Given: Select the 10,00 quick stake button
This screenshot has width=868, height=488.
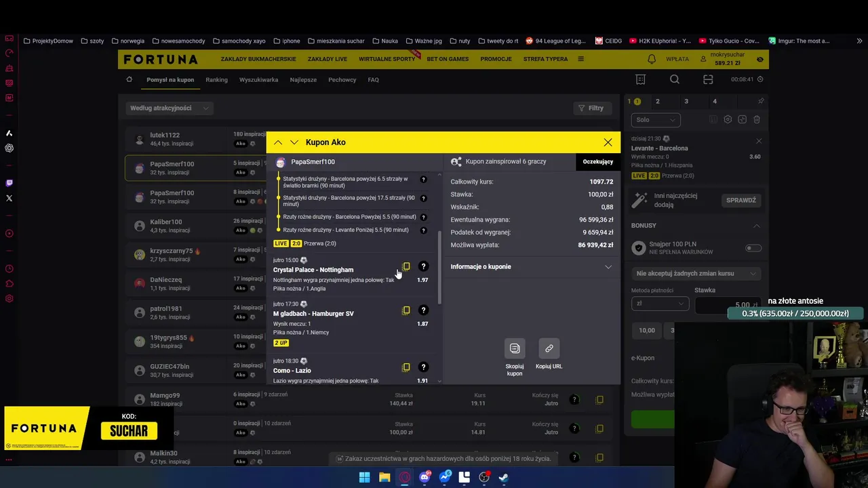Looking at the screenshot, I should pyautogui.click(x=647, y=330).
